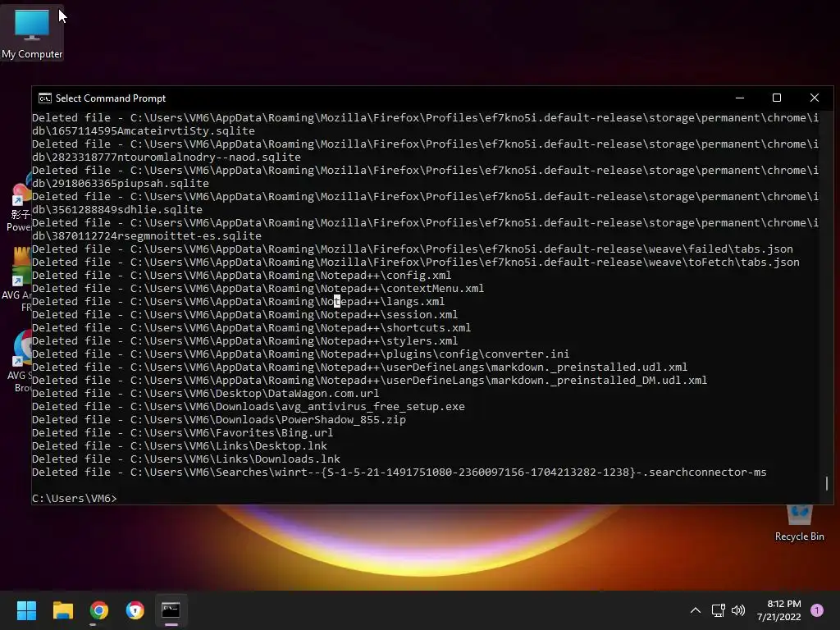840x630 pixels.
Task: Open the notification badge showing 1
Action: [x=817, y=610]
